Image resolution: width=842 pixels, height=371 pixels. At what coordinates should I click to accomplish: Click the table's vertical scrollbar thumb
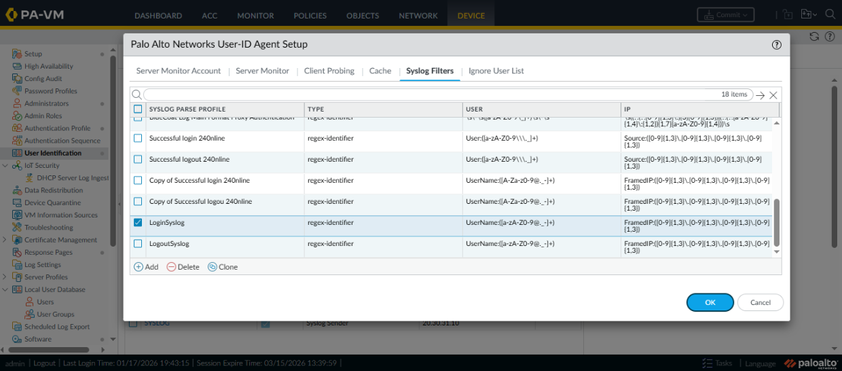point(776,223)
